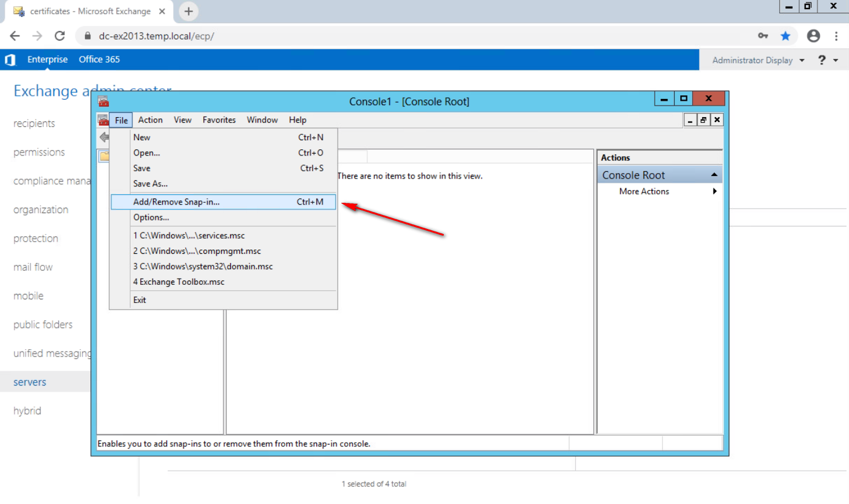Click the Office 365 header link
The image size is (849, 504).
[99, 60]
